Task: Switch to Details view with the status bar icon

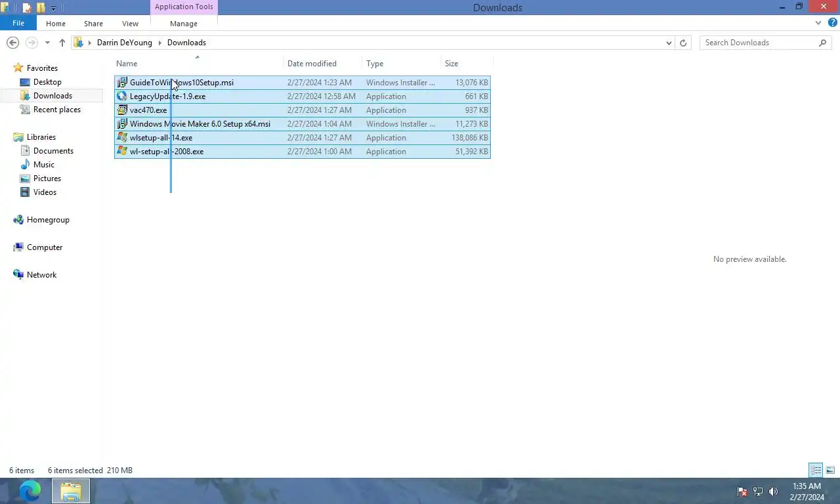Action: 816,471
